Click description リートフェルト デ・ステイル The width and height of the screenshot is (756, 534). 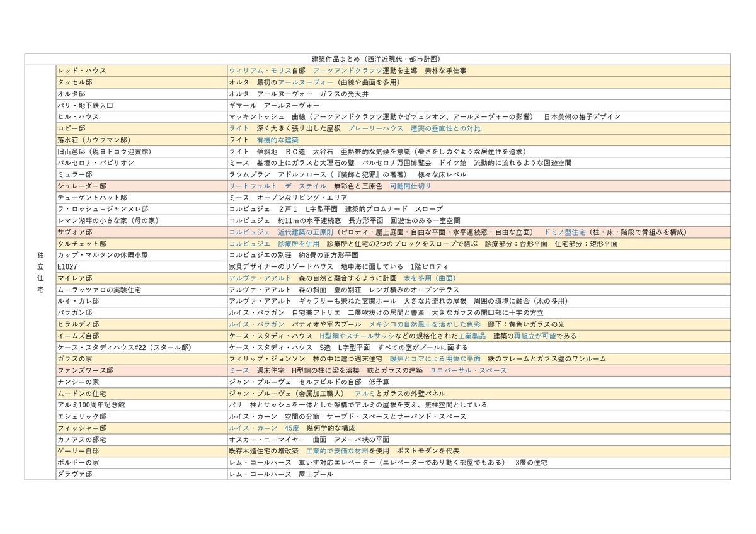(479, 186)
